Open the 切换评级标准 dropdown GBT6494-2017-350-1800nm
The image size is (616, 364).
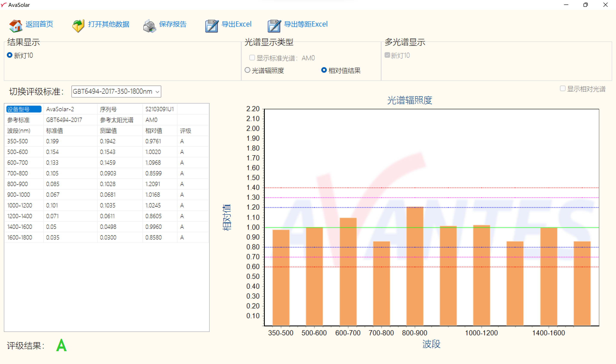[116, 92]
